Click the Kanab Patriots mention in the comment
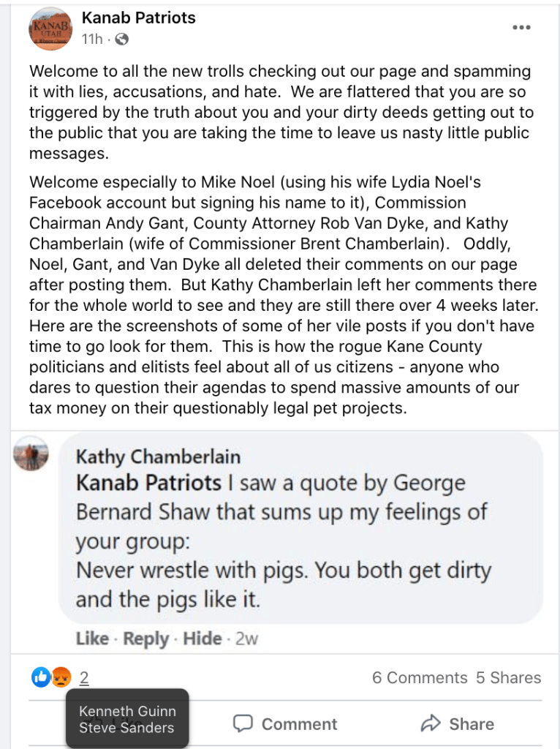 [x=148, y=483]
